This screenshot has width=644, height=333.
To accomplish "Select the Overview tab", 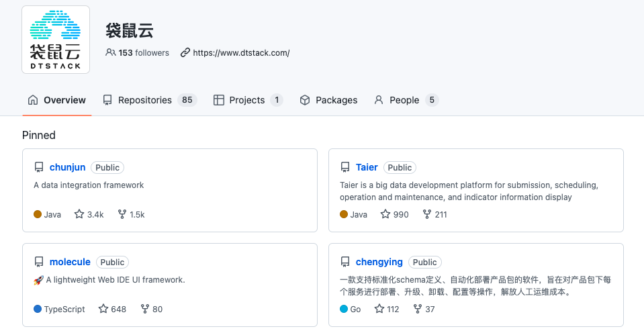I will (x=56, y=100).
